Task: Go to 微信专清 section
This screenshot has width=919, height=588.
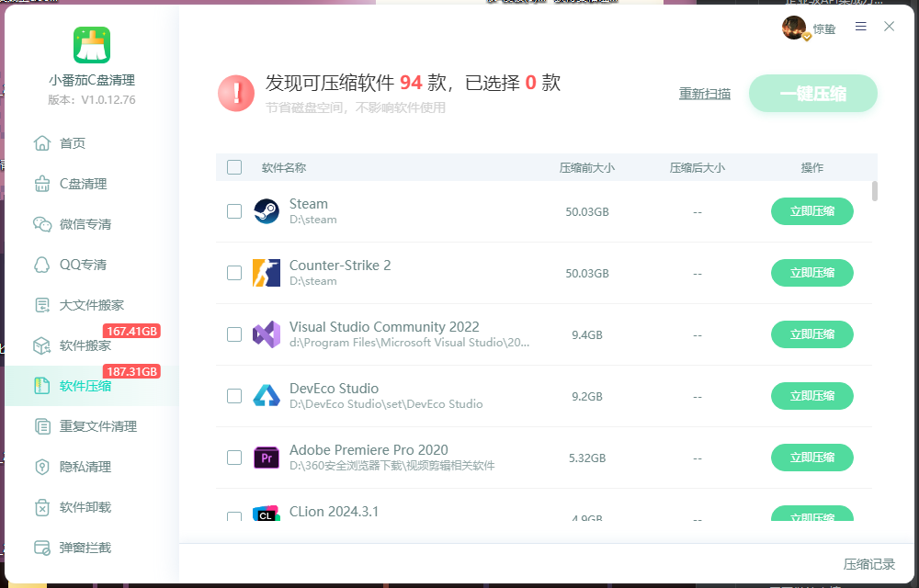Action: (92, 224)
